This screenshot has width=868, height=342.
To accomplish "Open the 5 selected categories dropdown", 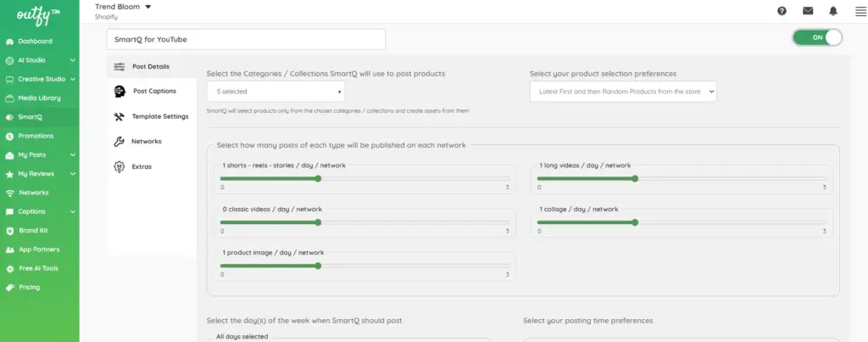I will (275, 92).
